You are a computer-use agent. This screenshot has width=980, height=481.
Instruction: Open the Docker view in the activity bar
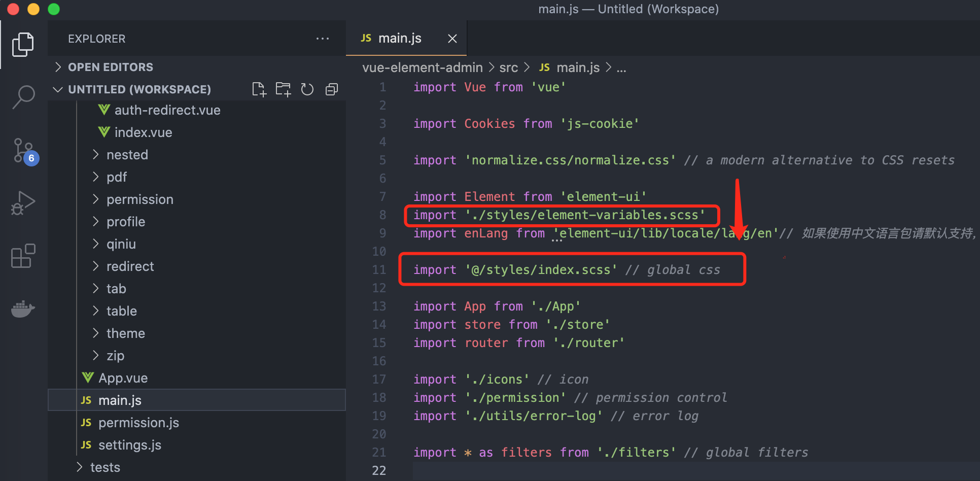pos(23,308)
